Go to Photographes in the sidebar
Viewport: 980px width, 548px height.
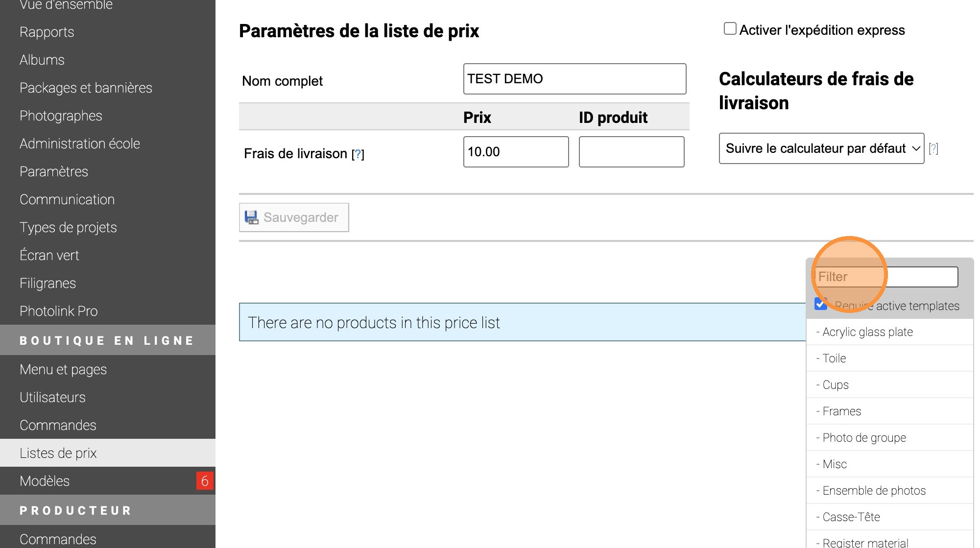61,116
